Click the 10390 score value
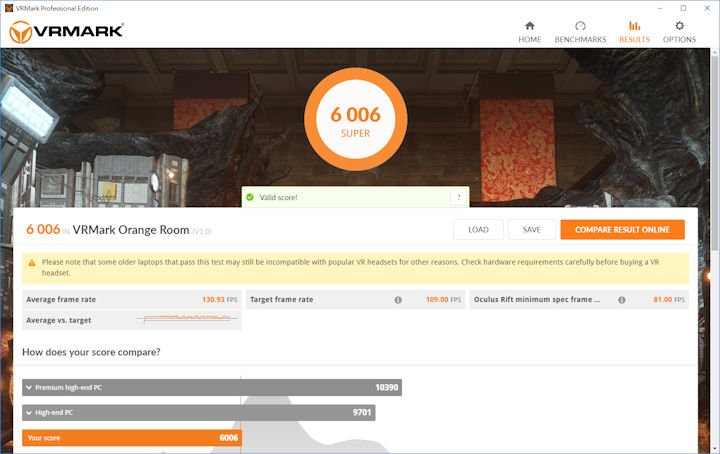Viewport: 720px width, 454px height. click(x=387, y=387)
